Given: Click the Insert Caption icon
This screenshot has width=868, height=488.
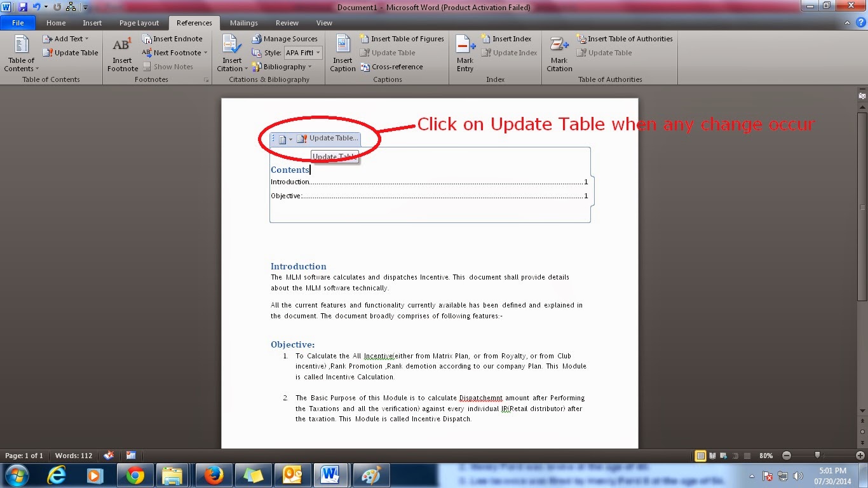Looking at the screenshot, I should tap(342, 53).
